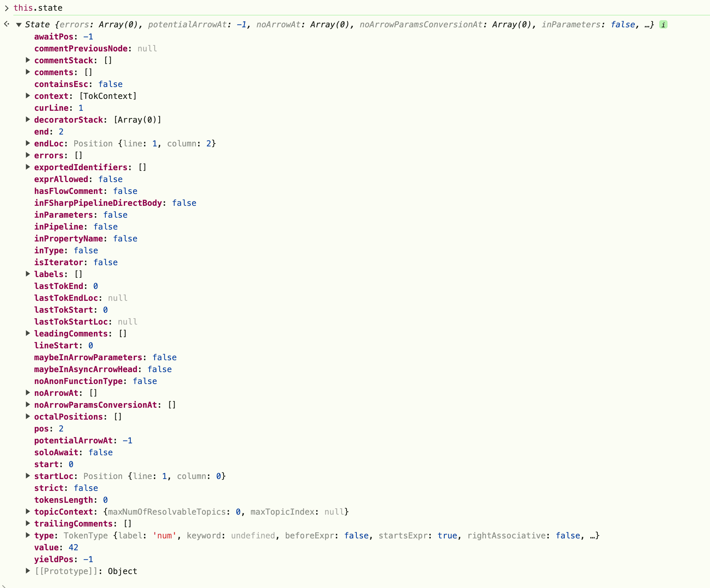The height and width of the screenshot is (588, 710).
Task: Expand the context TokContext array
Action: (x=28, y=96)
